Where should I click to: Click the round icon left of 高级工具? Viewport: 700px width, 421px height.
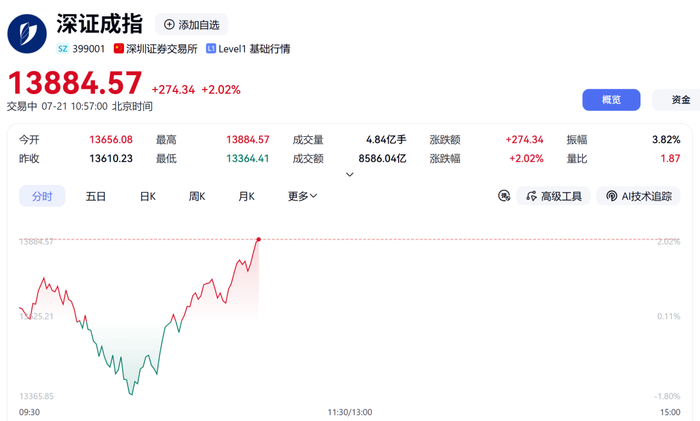coord(504,196)
